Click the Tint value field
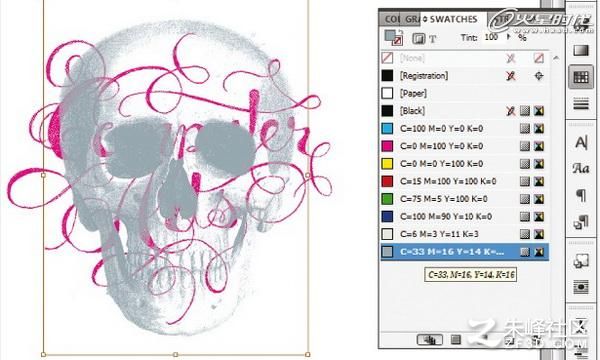Screen dimensions: 600x360 point(491,37)
